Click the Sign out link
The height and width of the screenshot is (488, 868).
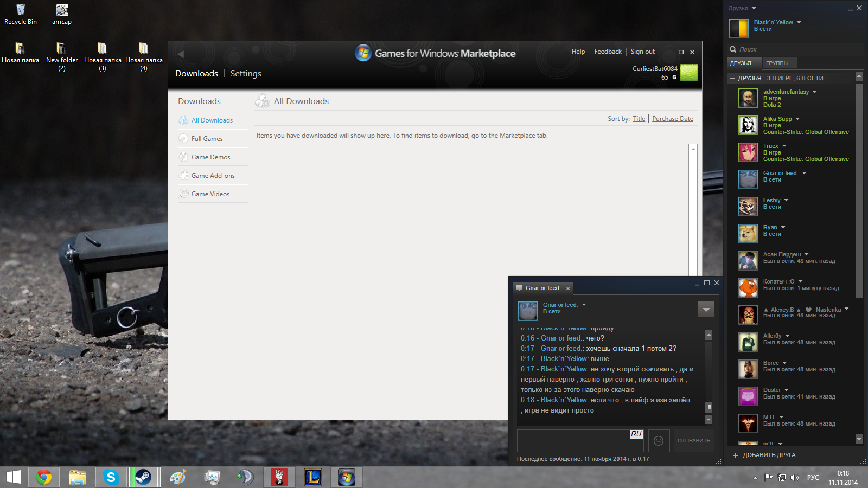click(642, 52)
